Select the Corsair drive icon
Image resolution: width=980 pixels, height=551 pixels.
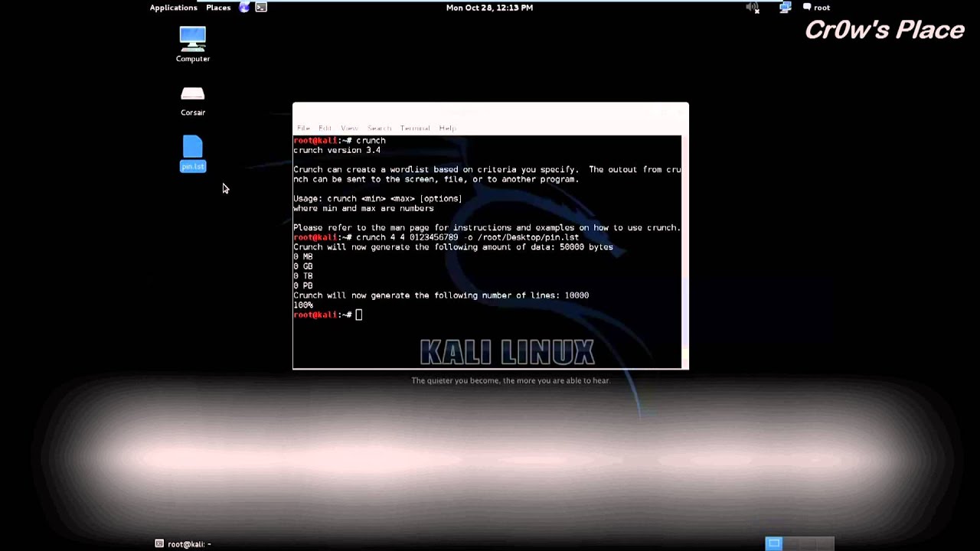pos(193,100)
